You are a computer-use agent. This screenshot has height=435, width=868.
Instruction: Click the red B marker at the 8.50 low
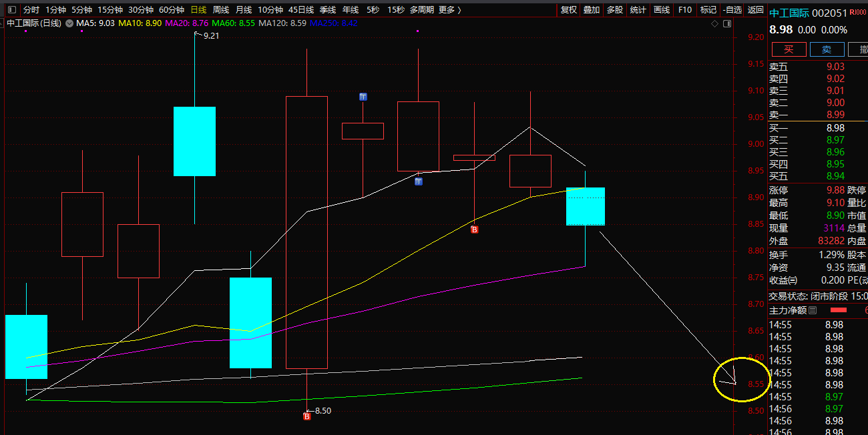[x=307, y=416]
